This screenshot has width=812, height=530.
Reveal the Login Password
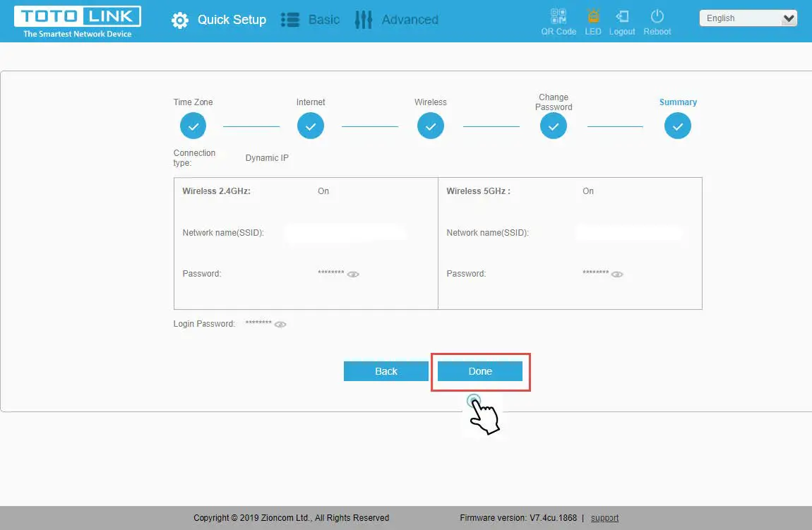coord(280,325)
